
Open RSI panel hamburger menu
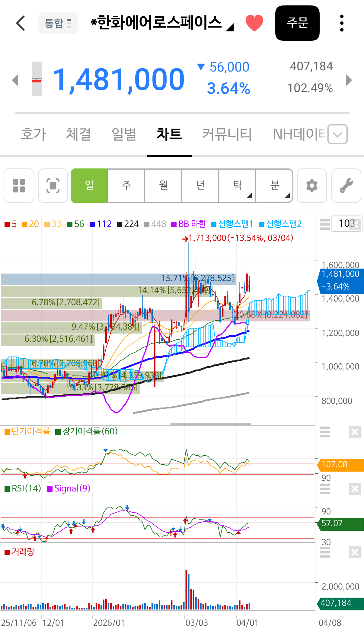click(325, 489)
